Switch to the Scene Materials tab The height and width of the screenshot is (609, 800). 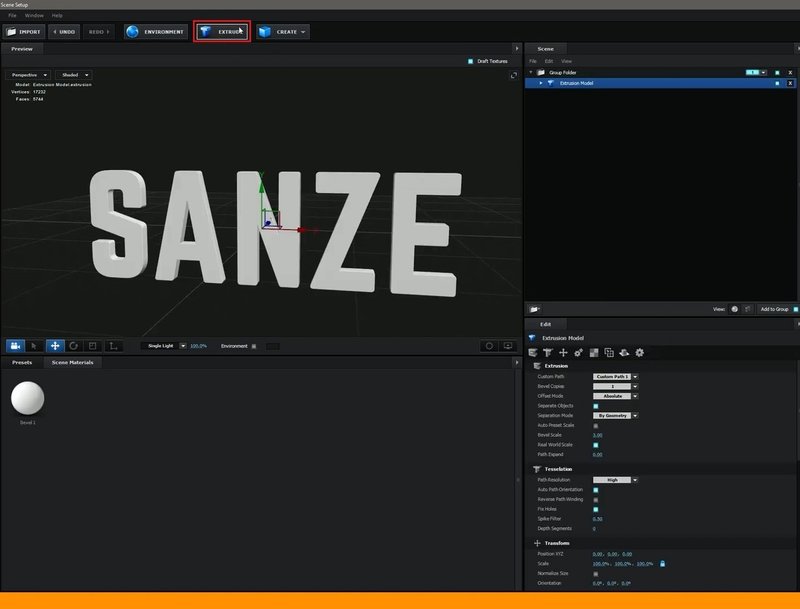point(72,363)
